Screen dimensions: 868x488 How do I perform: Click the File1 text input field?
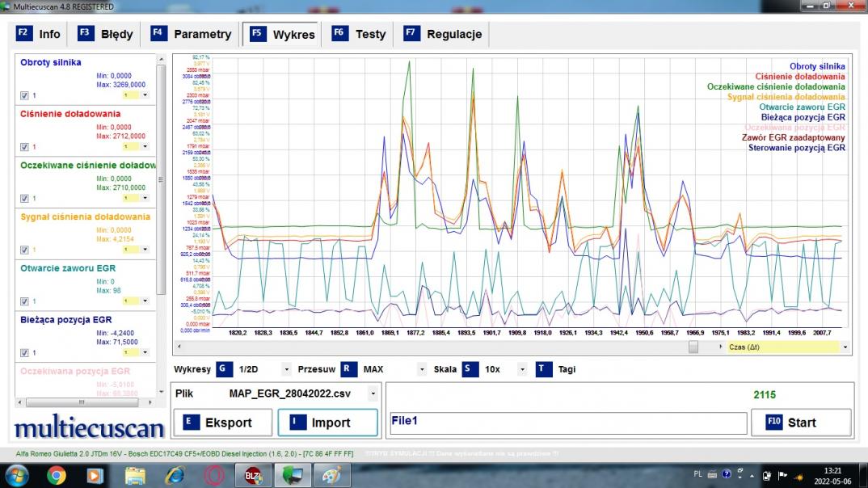click(567, 423)
